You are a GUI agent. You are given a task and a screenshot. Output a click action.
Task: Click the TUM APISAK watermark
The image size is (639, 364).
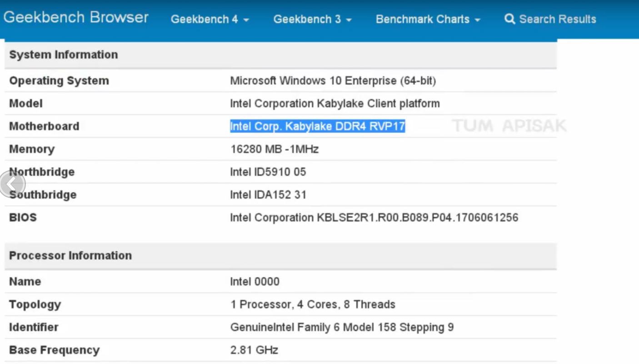(509, 126)
